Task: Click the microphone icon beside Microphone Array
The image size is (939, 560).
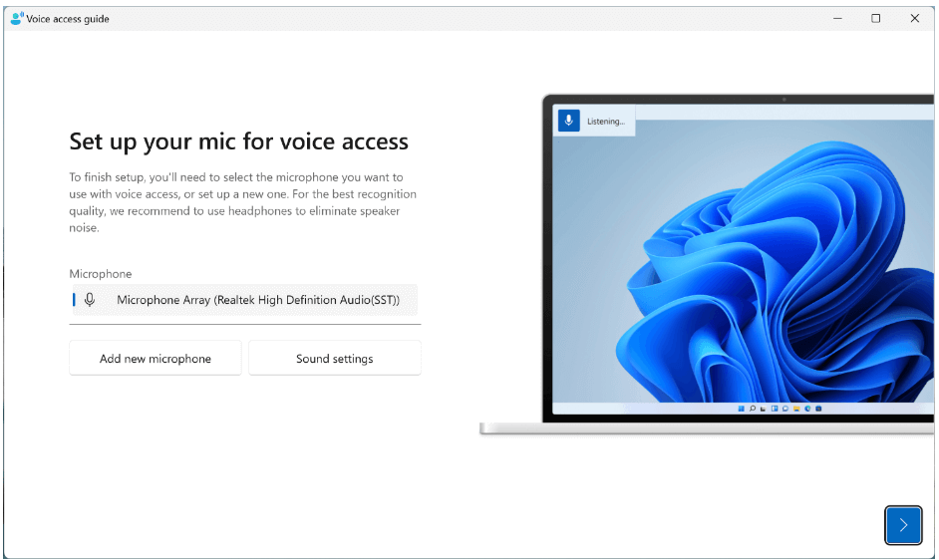Action: [x=90, y=300]
